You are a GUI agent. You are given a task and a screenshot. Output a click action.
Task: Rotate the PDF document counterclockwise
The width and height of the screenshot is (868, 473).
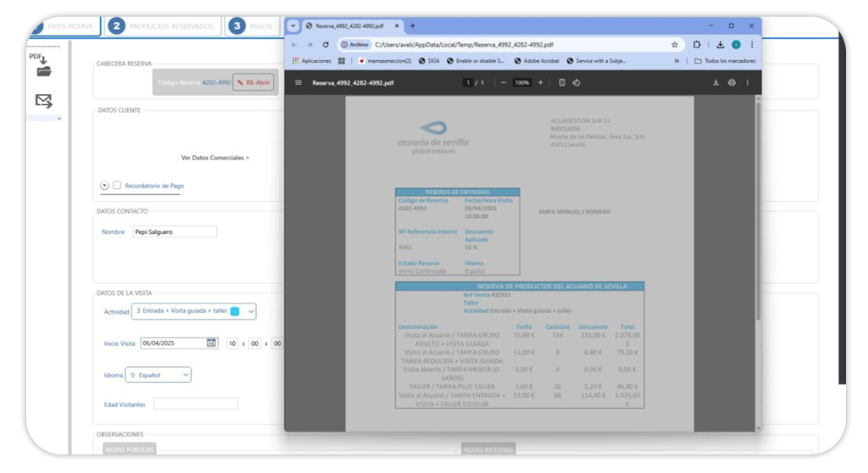(x=576, y=83)
